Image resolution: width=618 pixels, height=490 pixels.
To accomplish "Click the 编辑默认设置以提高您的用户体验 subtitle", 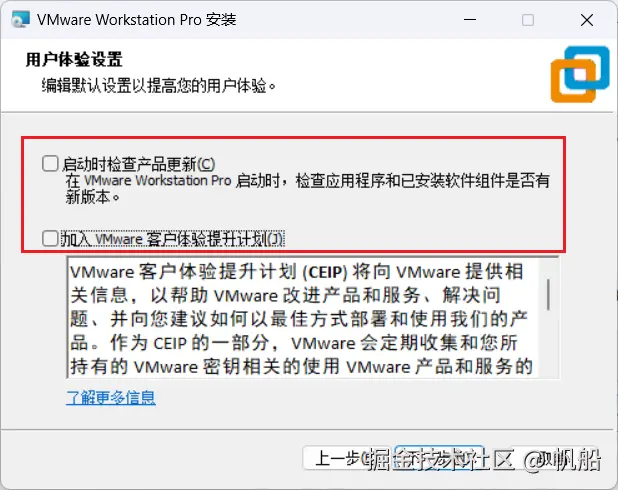I will (158, 85).
